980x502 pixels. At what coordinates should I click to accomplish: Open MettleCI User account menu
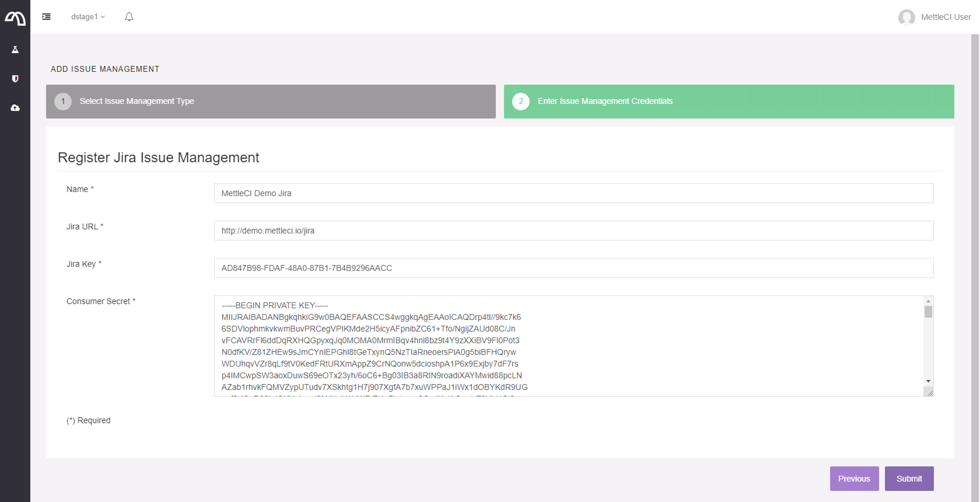(x=946, y=17)
